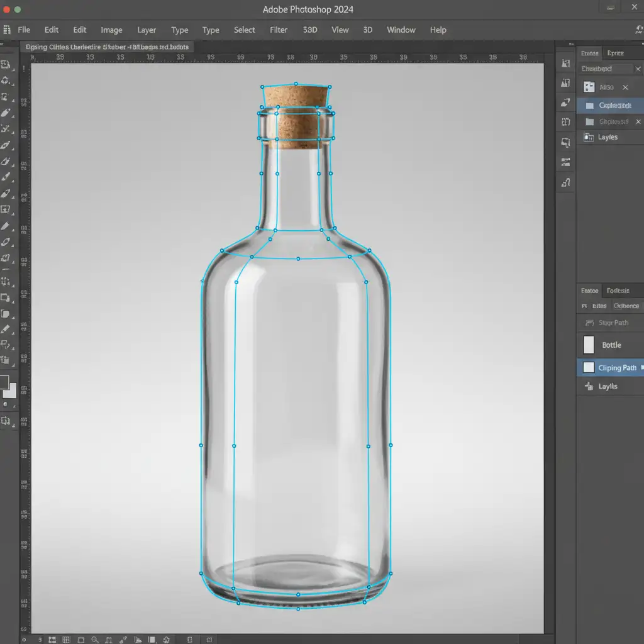The image size is (644, 644).
Task: Click the arrow at the Cliping Path row's right edge
Action: 641,367
